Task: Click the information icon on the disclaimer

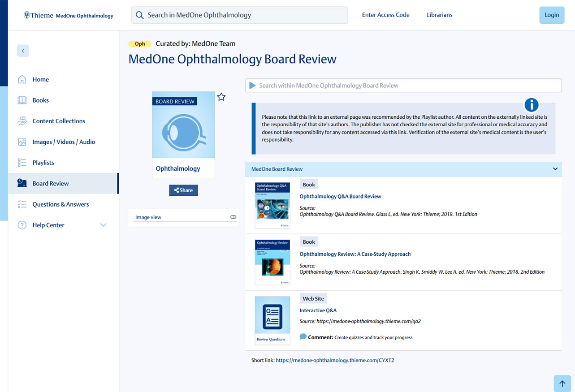Action: (531, 104)
